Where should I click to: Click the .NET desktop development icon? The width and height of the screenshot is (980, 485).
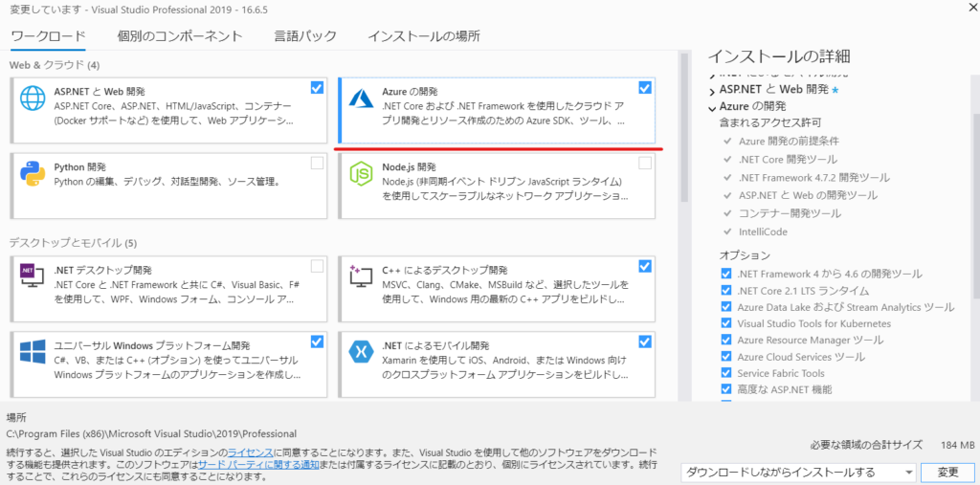pyautogui.click(x=32, y=275)
